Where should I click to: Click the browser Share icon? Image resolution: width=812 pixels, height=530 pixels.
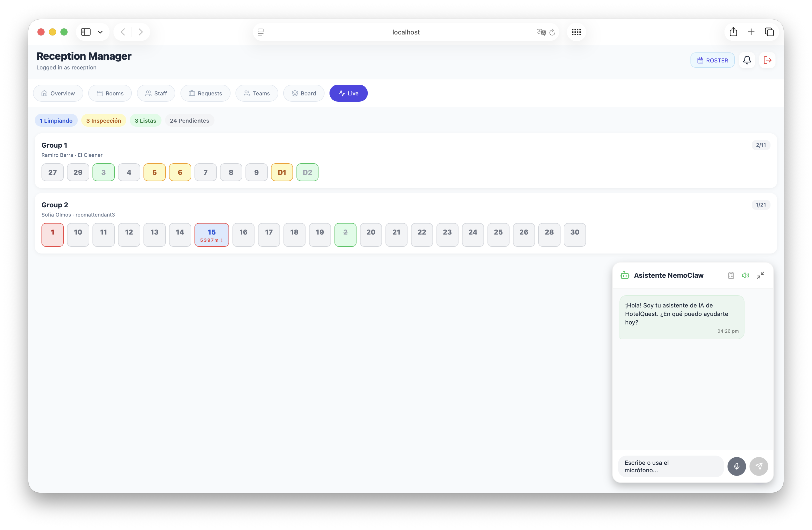733,32
